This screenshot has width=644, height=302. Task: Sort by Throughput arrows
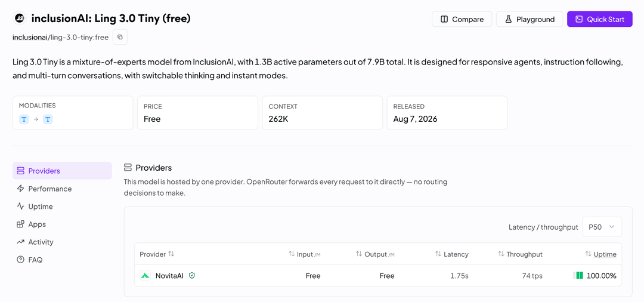tap(501, 254)
